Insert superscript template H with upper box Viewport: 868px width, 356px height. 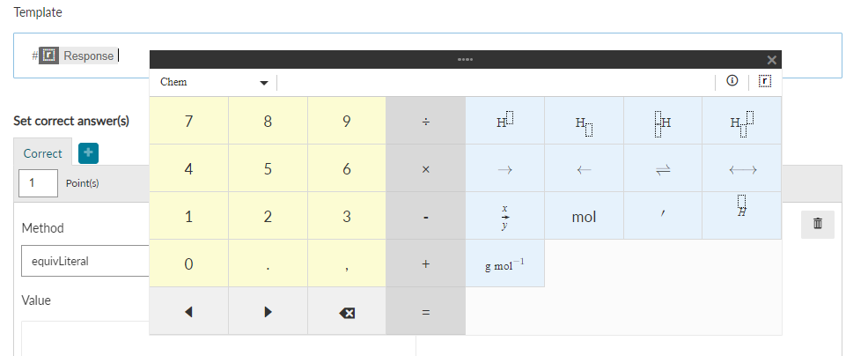(x=504, y=121)
